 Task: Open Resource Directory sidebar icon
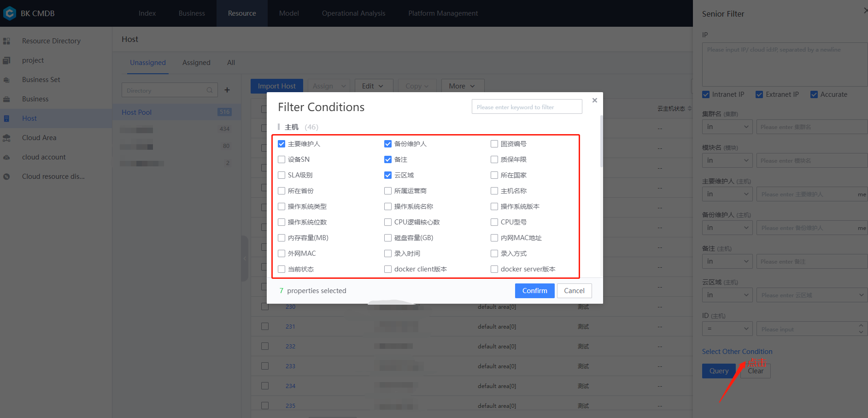click(6, 41)
